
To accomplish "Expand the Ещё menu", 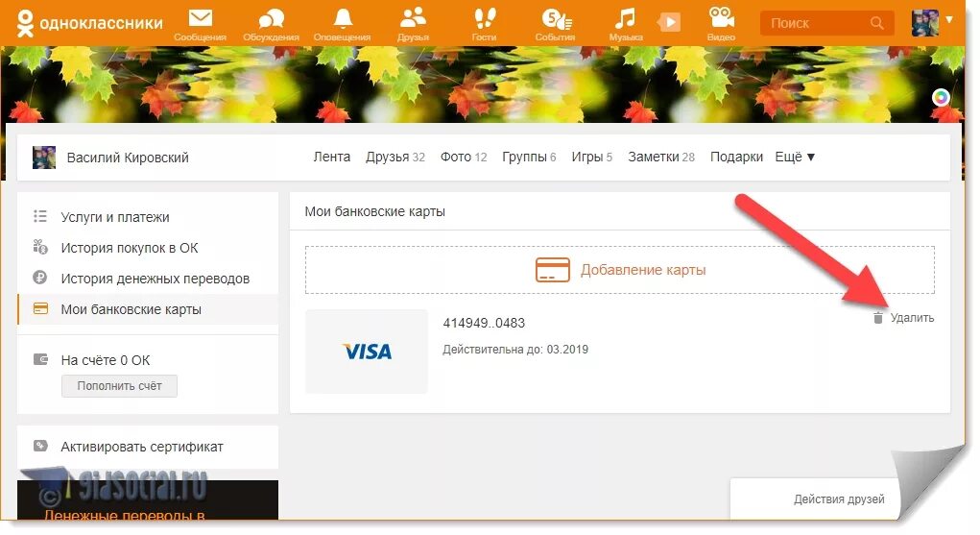I will click(795, 158).
